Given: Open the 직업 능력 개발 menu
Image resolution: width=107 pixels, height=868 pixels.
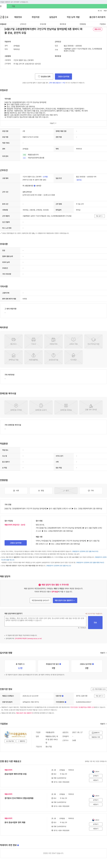Looking at the screenshot, I should (73, 17).
